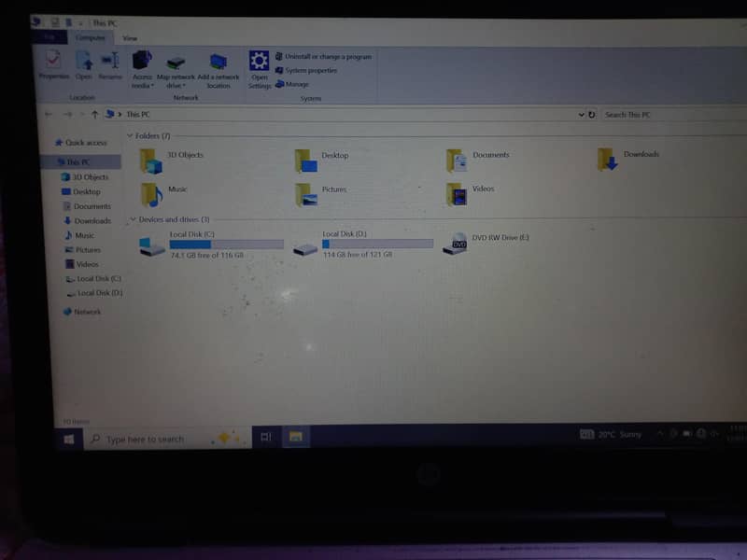Click the Search This PC field
This screenshot has height=560, width=747.
[674, 115]
